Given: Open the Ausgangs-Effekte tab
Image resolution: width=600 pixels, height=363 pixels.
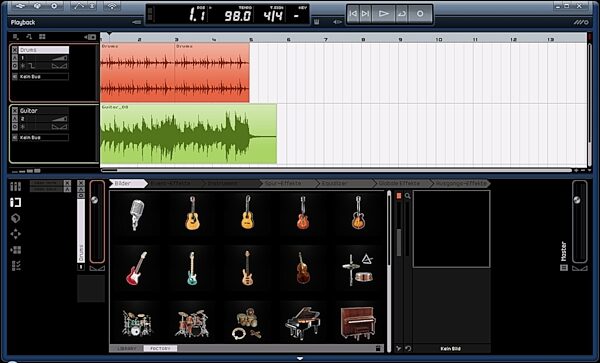Looking at the screenshot, I should 460,184.
